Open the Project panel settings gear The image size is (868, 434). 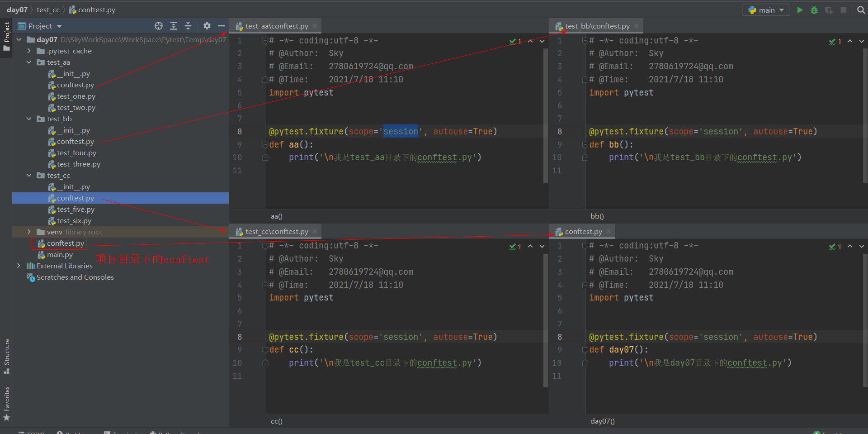[207, 26]
